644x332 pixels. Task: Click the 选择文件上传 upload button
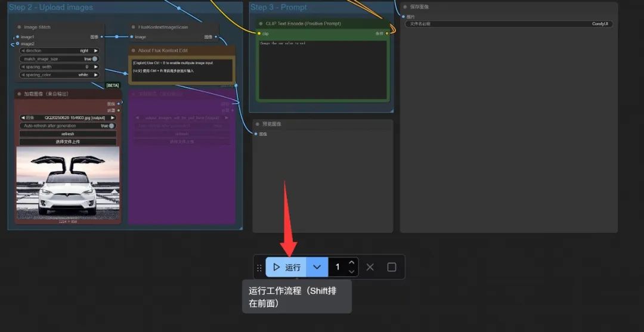coord(68,142)
